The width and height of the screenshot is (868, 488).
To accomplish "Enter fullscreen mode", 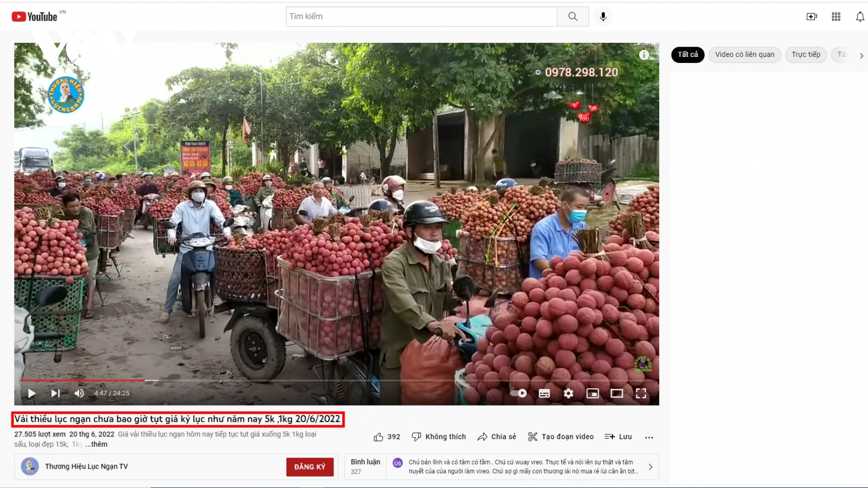I will 642,394.
